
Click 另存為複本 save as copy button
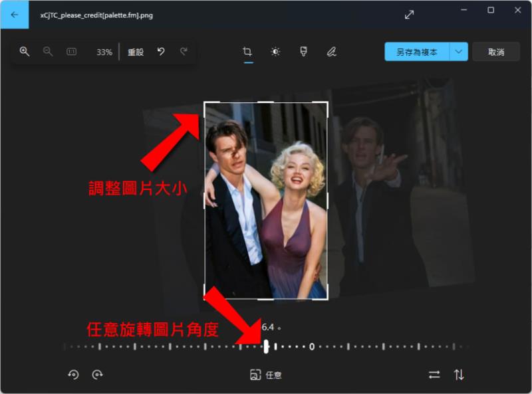click(x=417, y=52)
